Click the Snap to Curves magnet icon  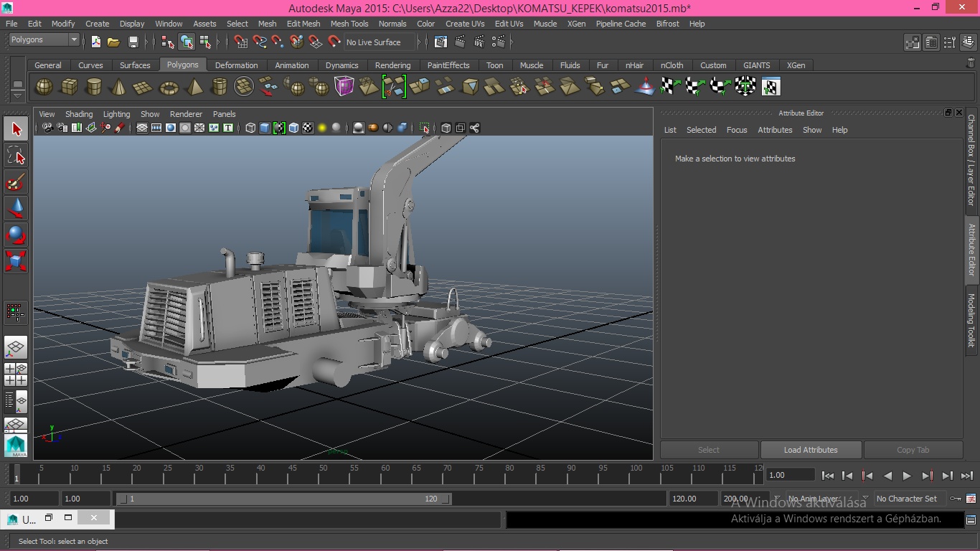[260, 42]
